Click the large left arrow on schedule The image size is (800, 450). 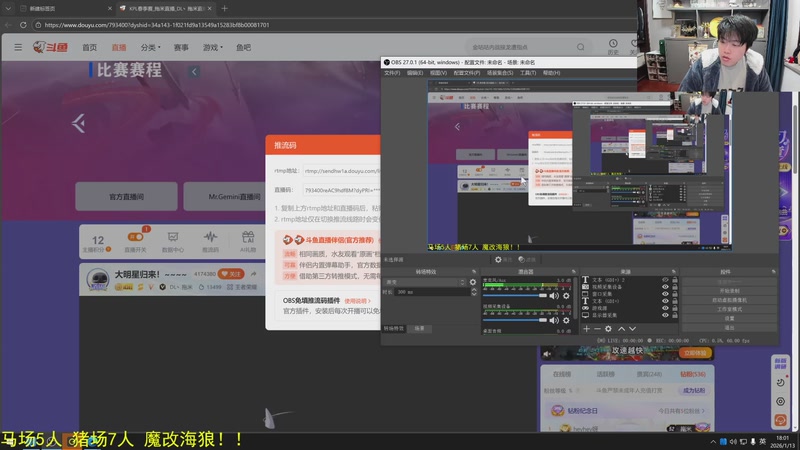coord(78,123)
